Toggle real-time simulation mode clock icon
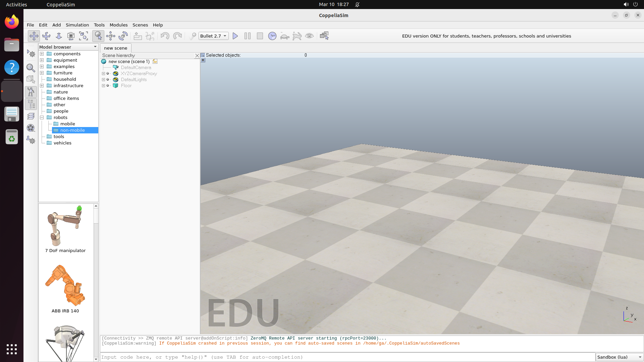Screen dimensions: 644x362 point(272,36)
